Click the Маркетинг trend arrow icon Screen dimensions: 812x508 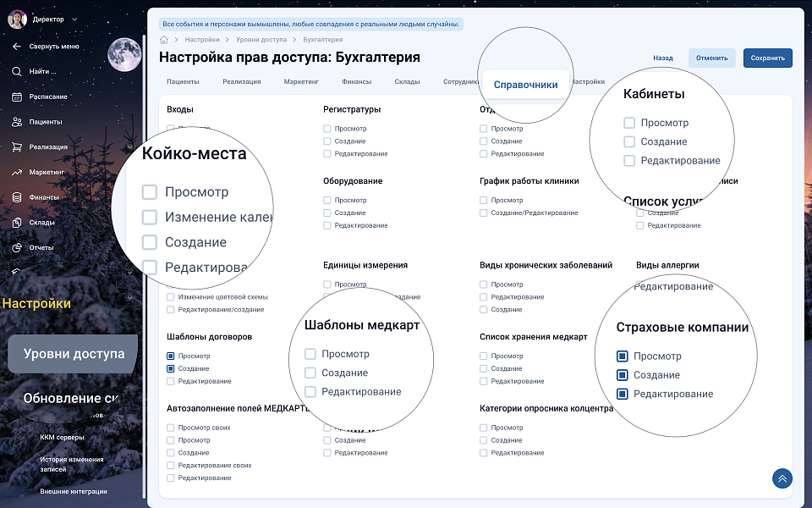17,172
